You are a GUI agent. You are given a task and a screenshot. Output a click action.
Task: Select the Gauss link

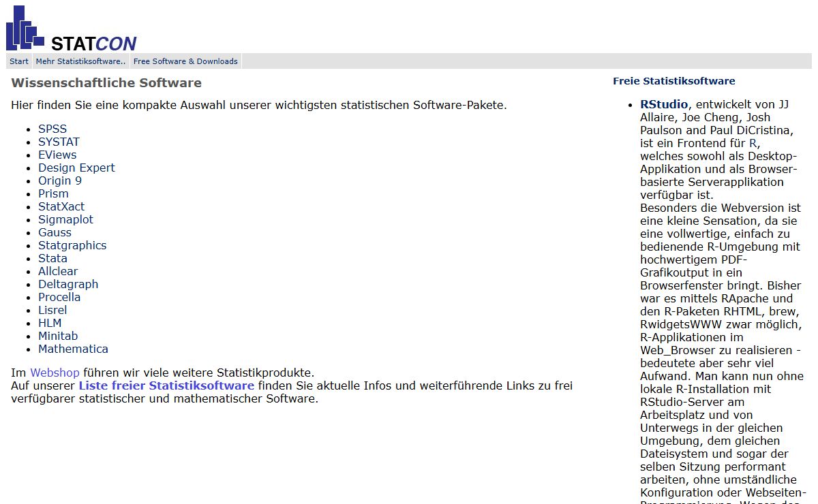55,232
